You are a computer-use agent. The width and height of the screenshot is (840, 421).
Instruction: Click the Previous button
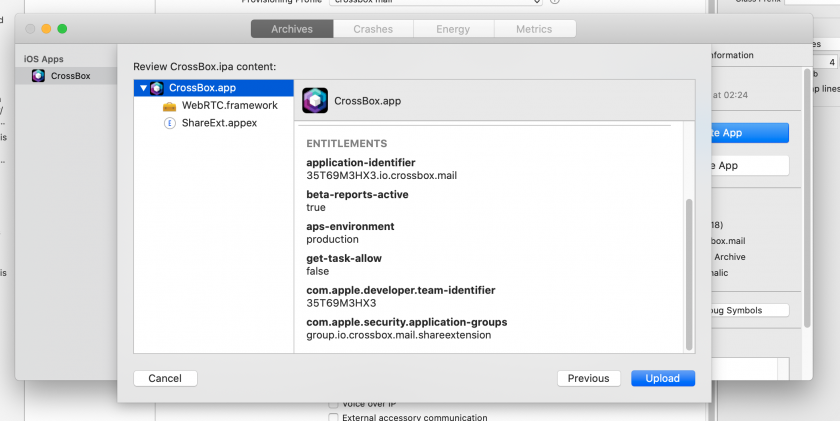588,378
